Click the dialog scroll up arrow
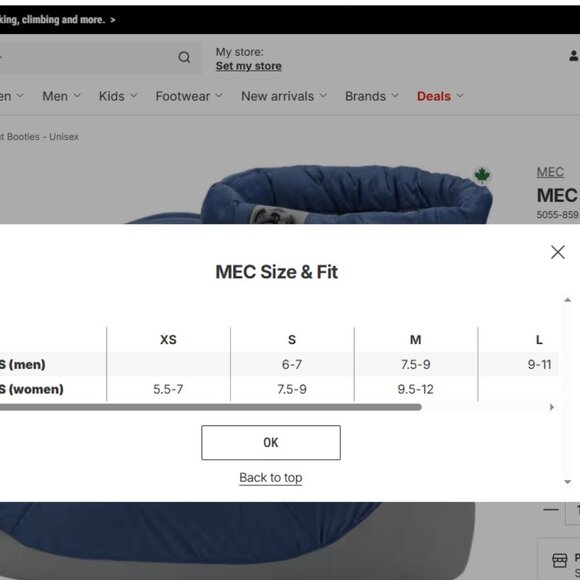 [567, 300]
